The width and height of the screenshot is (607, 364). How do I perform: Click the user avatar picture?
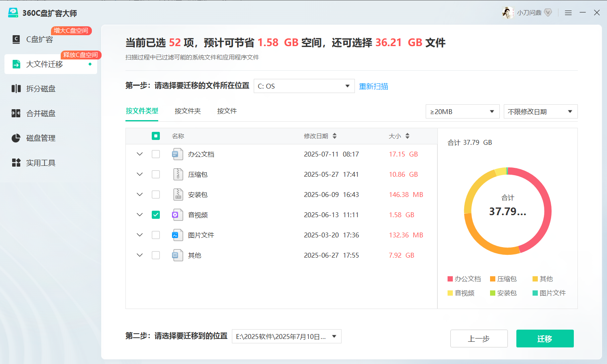507,13
